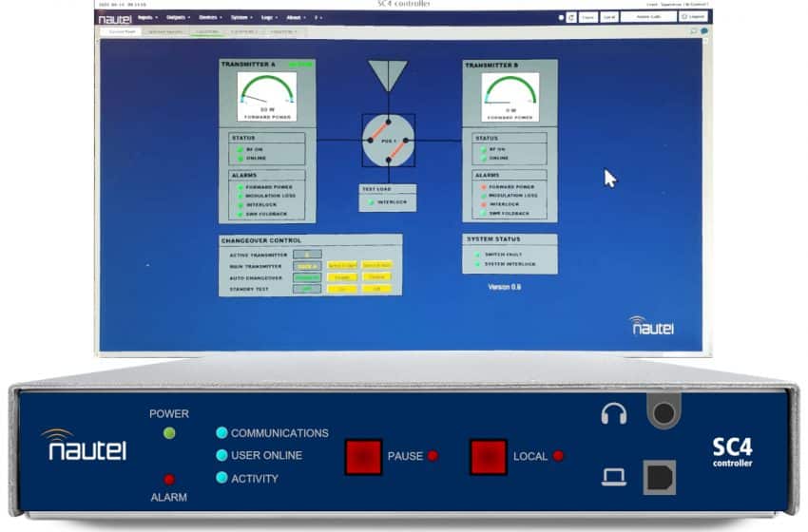Open the Devices menu
Screen dimensions: 808x532
click(x=209, y=17)
